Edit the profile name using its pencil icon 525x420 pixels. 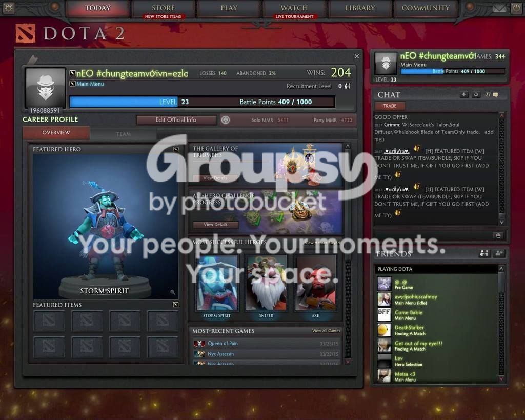click(x=72, y=73)
